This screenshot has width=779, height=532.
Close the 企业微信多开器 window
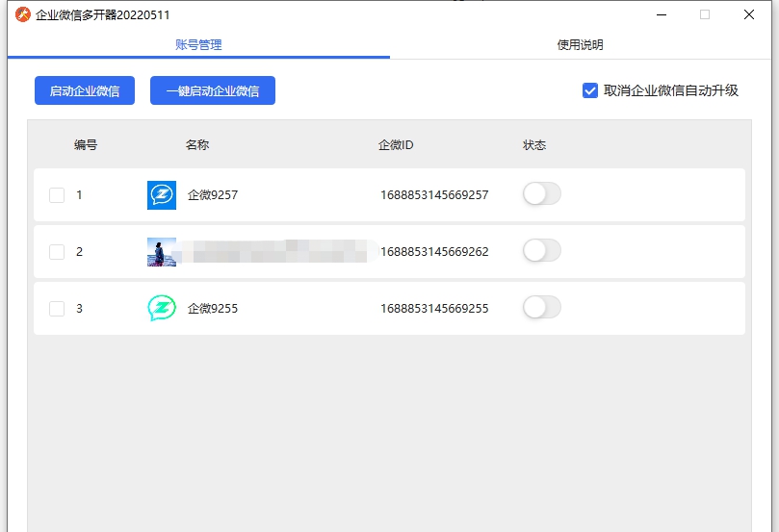tap(749, 14)
